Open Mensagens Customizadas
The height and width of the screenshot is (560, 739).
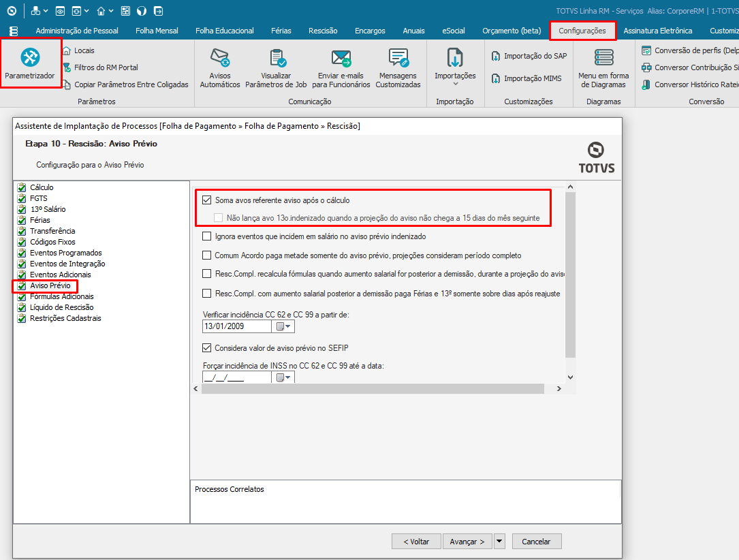click(x=398, y=68)
